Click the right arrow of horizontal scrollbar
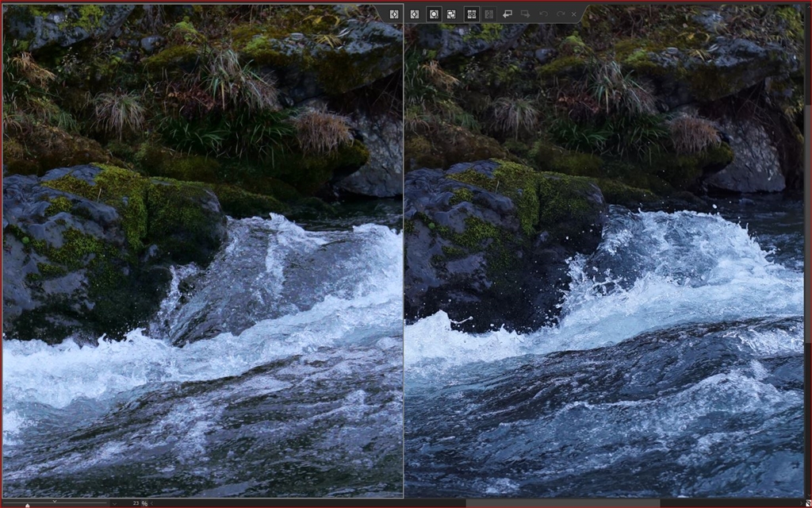The width and height of the screenshot is (812, 508). (801, 503)
